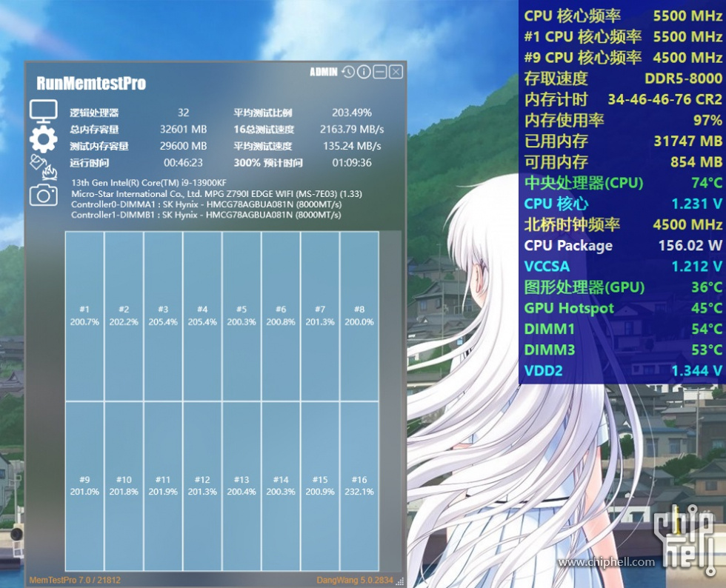726x588 pixels.
Task: Click the RunMemtestPro title text
Action: (x=91, y=84)
